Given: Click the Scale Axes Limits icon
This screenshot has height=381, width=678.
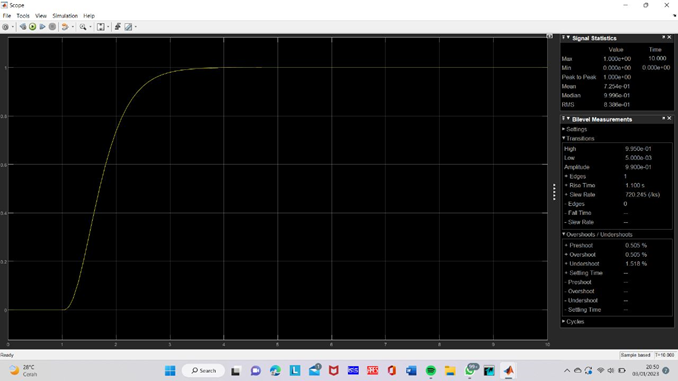Looking at the screenshot, I should (101, 27).
